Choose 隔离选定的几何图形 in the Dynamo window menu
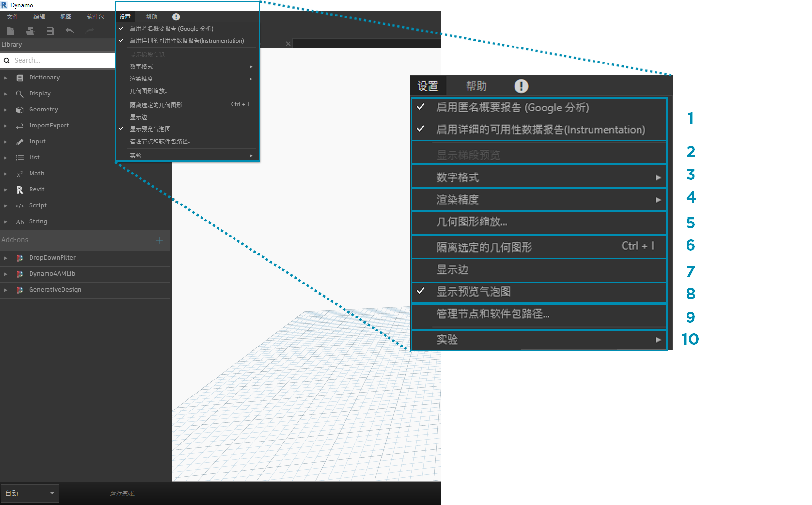This screenshot has height=505, width=812. [x=187, y=105]
